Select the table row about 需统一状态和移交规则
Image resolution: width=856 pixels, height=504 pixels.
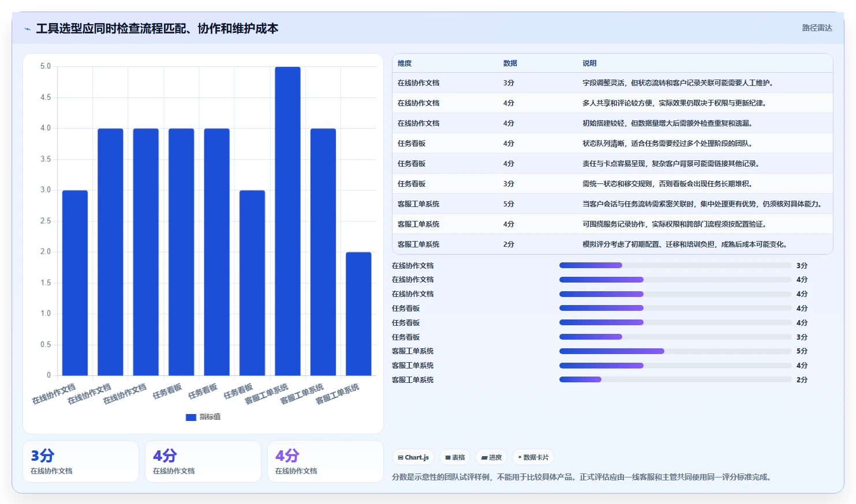pos(612,184)
